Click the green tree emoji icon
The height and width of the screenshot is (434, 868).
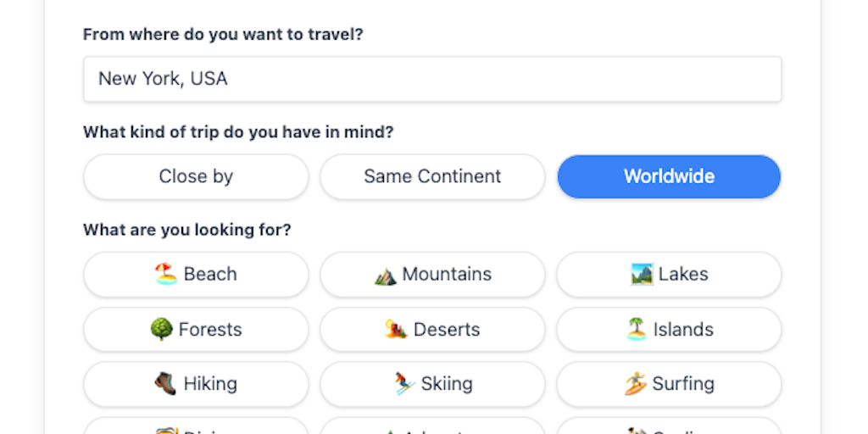pos(161,329)
